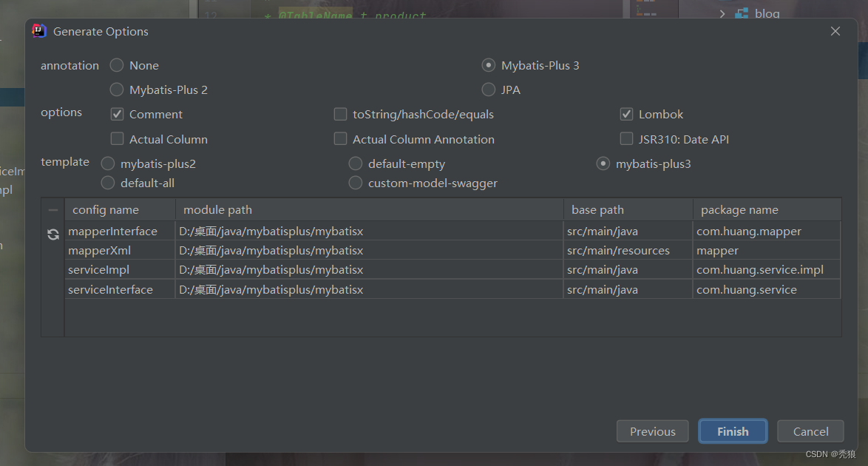Image resolution: width=868 pixels, height=466 pixels.
Task: Select the serviceInterface config cell
Action: pos(120,289)
